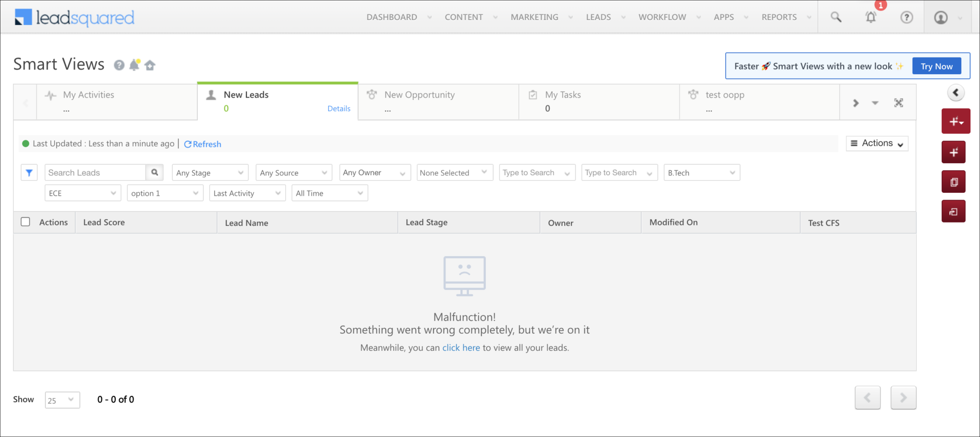Click the red duplicate tab icon
The image size is (980, 437).
pyautogui.click(x=953, y=181)
